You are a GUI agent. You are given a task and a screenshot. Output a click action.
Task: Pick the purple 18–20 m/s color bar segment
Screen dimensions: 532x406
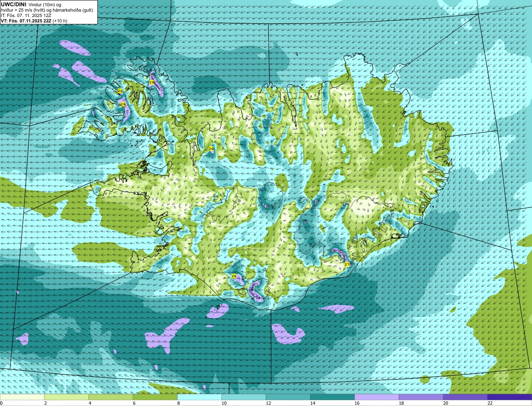click(421, 397)
